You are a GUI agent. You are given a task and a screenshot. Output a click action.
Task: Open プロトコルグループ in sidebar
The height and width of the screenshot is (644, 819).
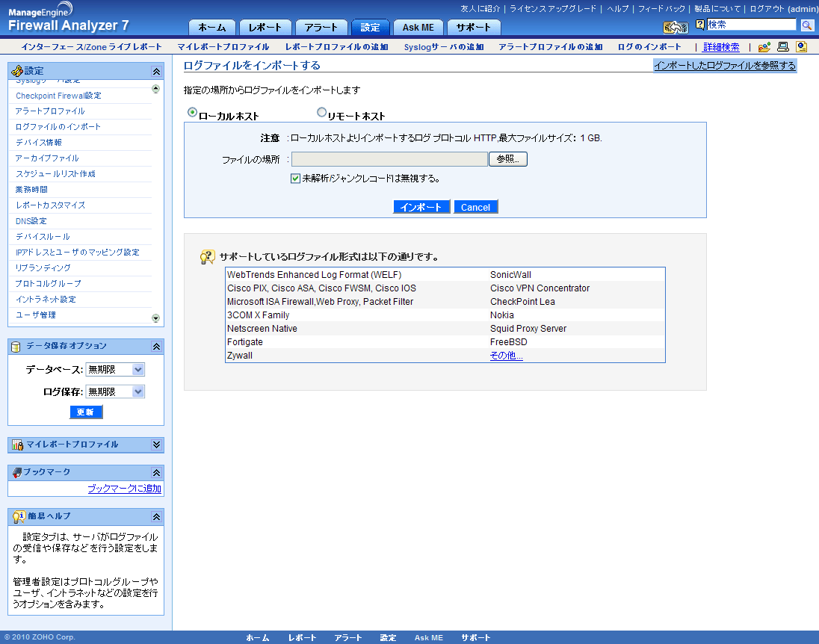click(x=48, y=284)
